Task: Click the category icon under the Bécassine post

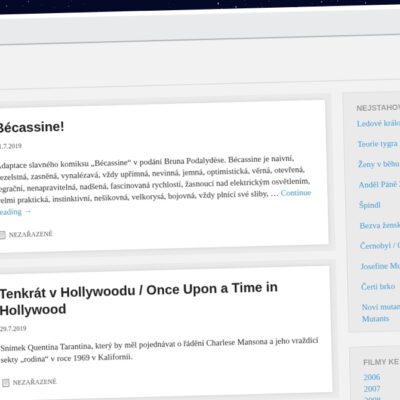Action: pos(2,235)
